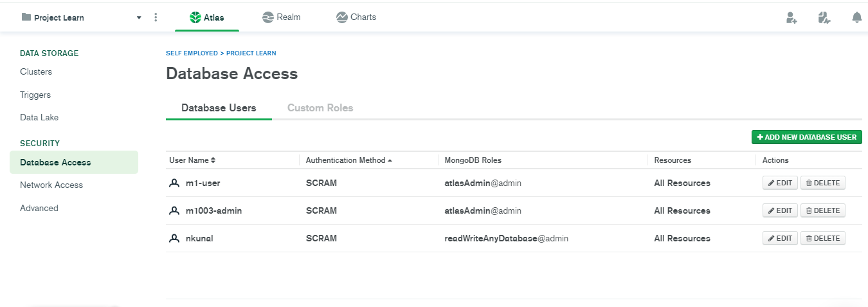
Task: Click the Project Learn folder icon
Action: (x=26, y=17)
